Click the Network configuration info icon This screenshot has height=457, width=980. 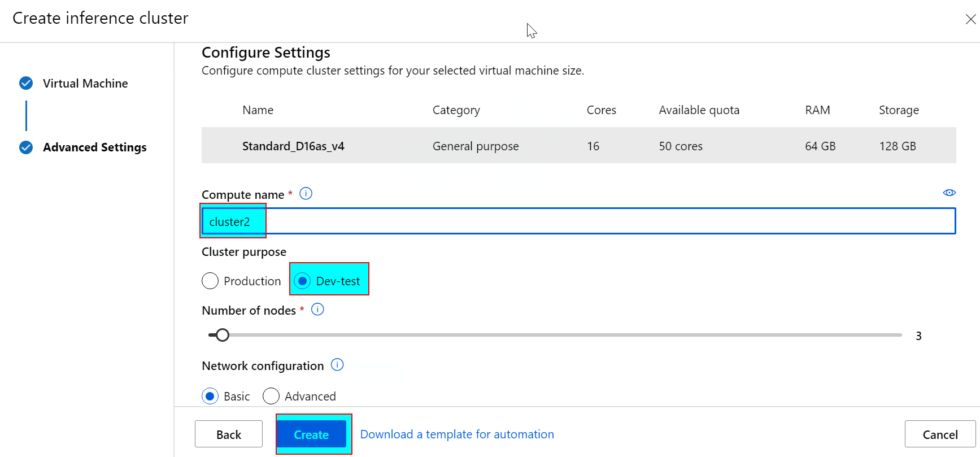tap(337, 365)
